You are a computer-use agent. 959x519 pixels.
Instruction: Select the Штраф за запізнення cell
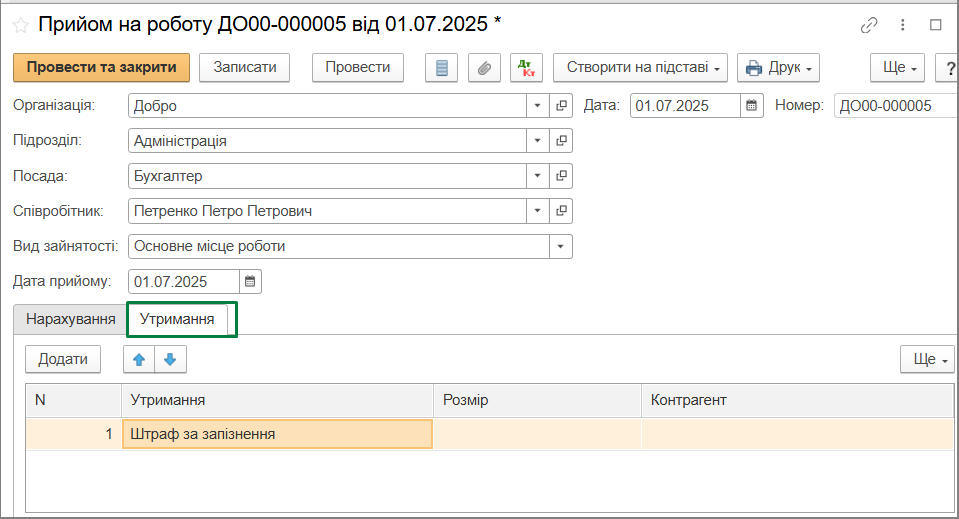pyautogui.click(x=278, y=434)
